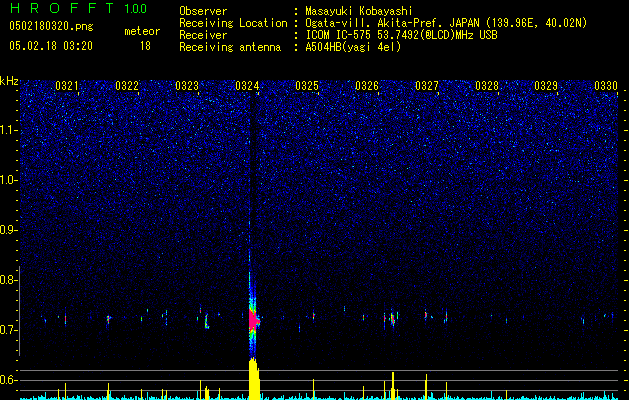
Task: Click the date 05.02.18 03:20
Action: [51, 46]
